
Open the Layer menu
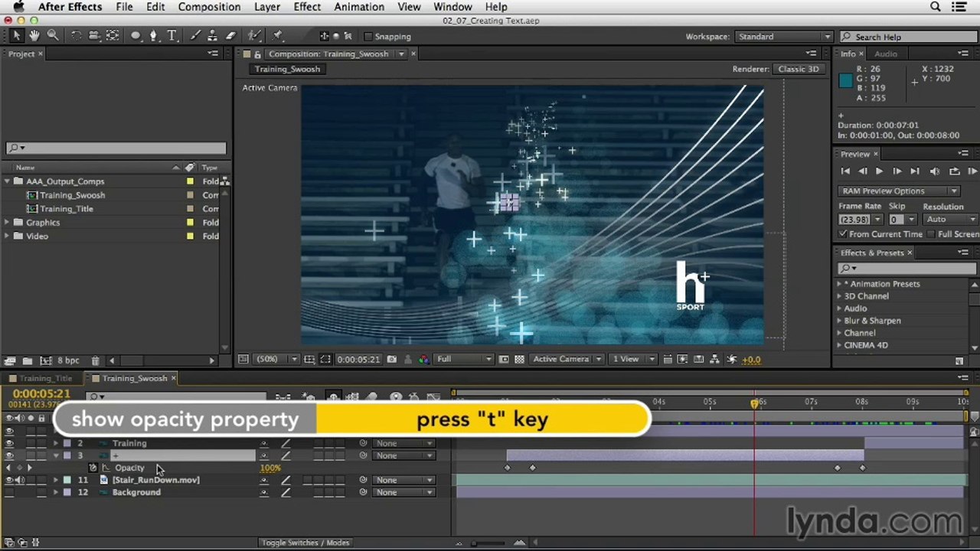click(x=266, y=7)
